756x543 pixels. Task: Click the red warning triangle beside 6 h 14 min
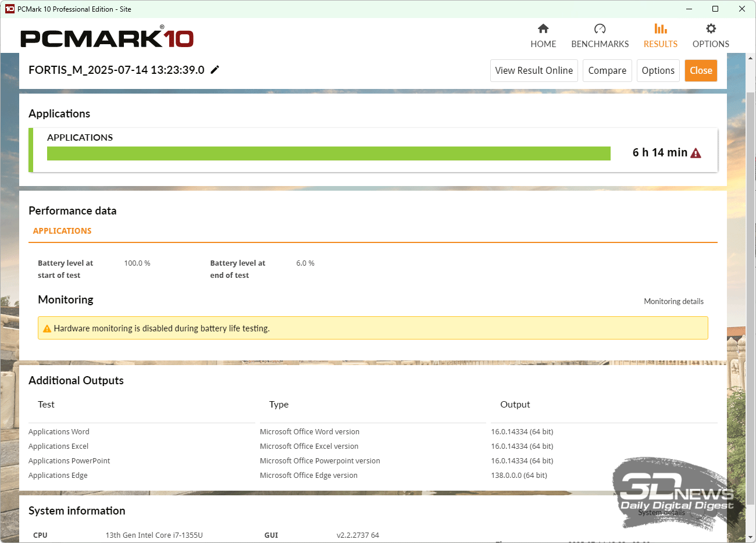coord(696,153)
